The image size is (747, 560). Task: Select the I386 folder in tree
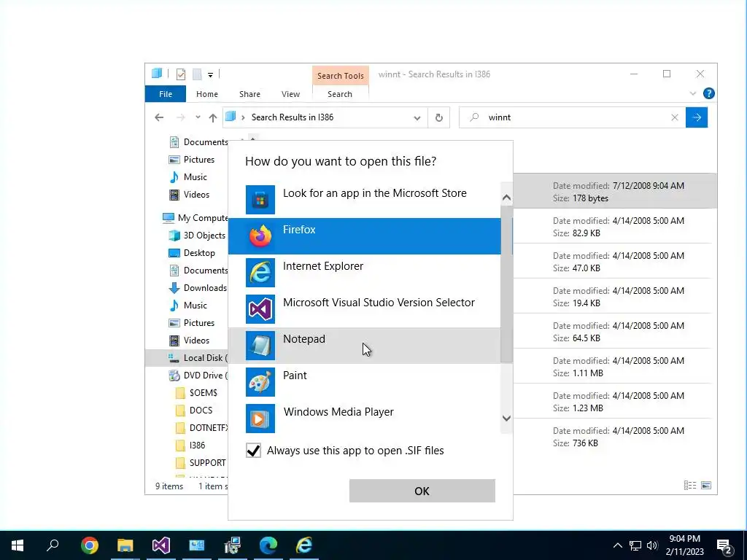(x=197, y=446)
